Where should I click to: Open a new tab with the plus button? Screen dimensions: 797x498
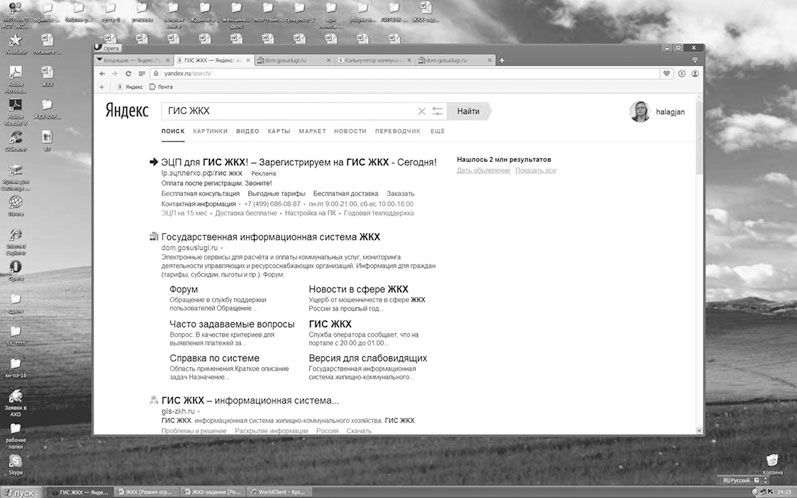click(x=502, y=60)
